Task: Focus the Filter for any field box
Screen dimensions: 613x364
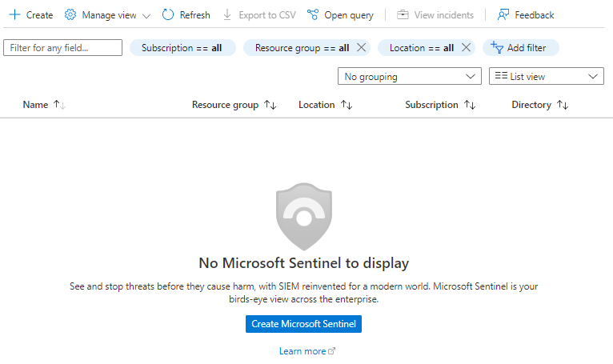Action: [x=63, y=48]
